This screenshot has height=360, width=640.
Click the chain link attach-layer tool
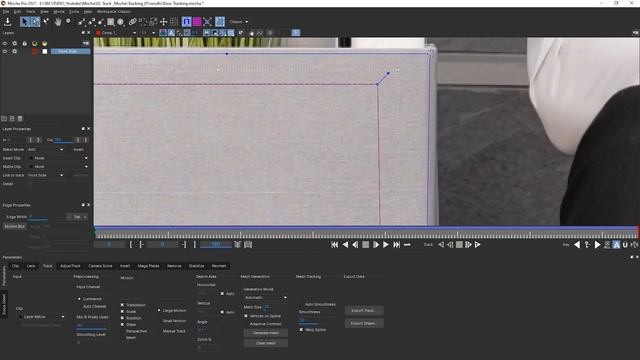(133, 22)
